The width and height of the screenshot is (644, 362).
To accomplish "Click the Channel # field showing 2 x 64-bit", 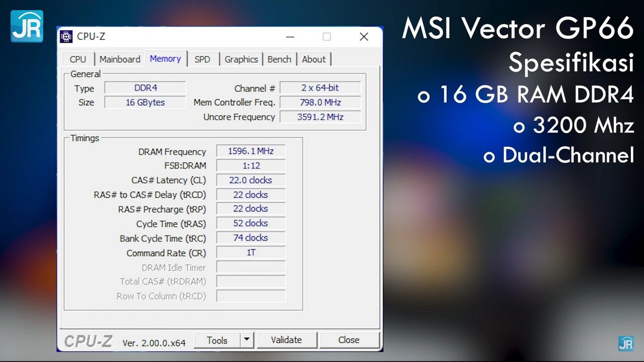I will click(320, 87).
